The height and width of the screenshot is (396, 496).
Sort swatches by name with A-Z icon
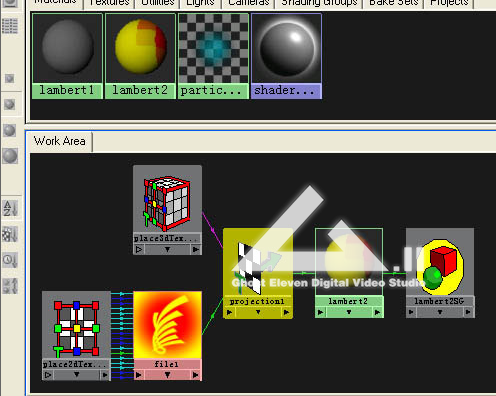point(10,208)
